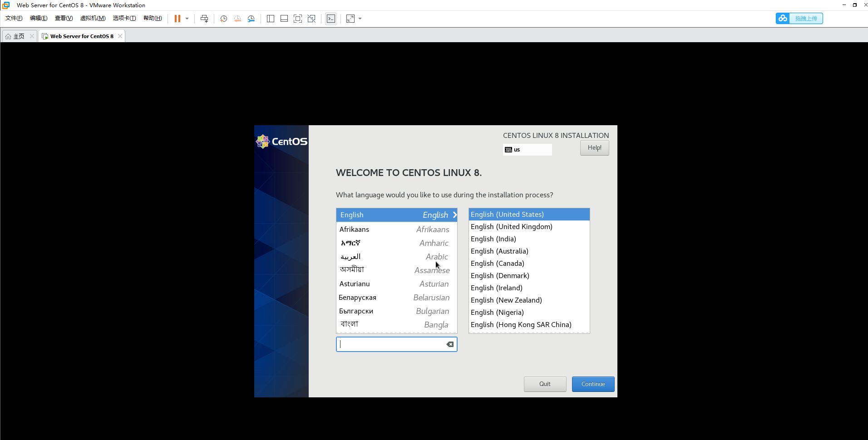Click the Continue button
Viewport: 868px width, 440px height.
click(x=593, y=384)
